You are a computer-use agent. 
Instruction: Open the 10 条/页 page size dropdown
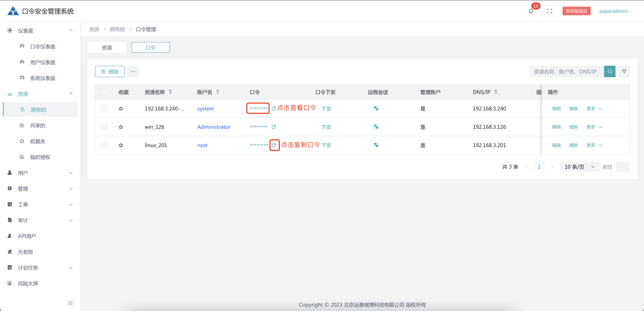(x=579, y=167)
